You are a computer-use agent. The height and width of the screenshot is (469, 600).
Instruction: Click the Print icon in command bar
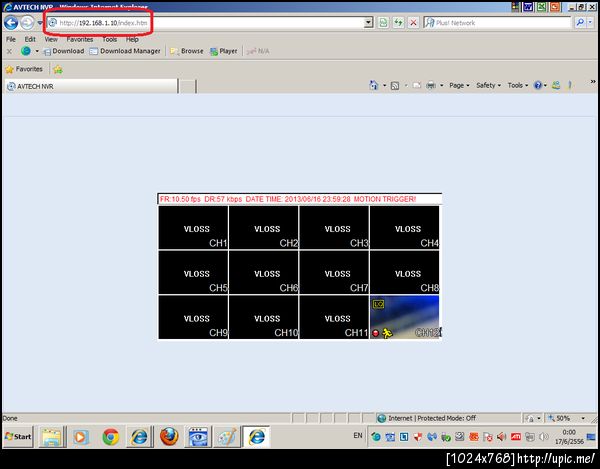tap(431, 85)
